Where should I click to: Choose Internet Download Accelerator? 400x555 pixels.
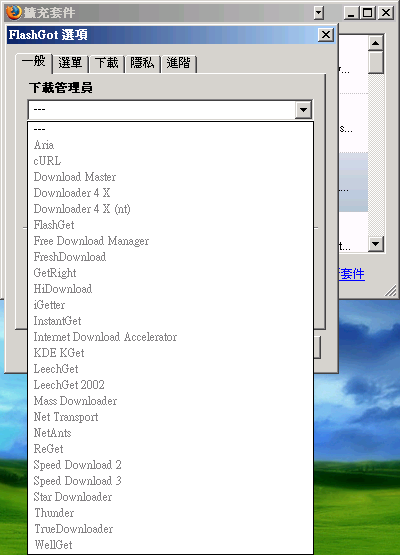coord(170,337)
